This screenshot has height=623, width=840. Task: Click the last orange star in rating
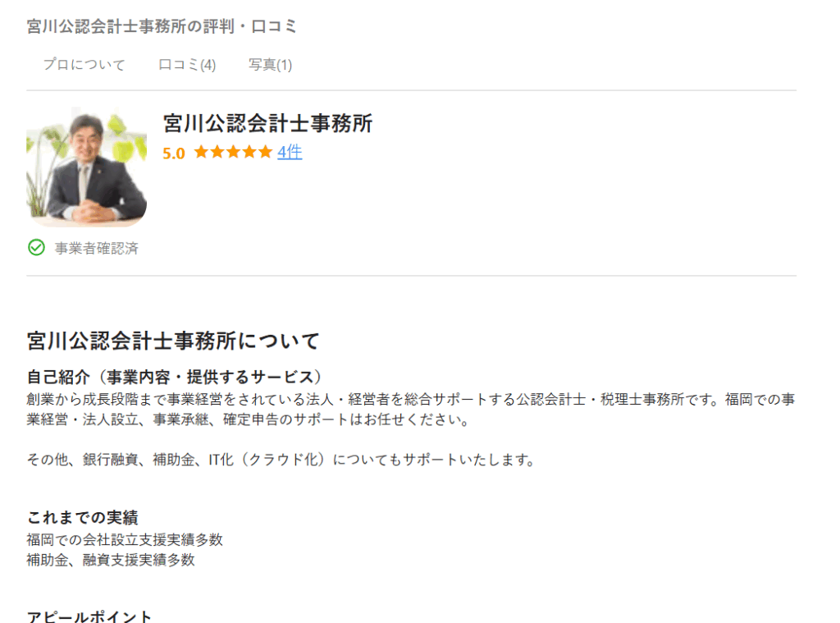[x=265, y=153]
